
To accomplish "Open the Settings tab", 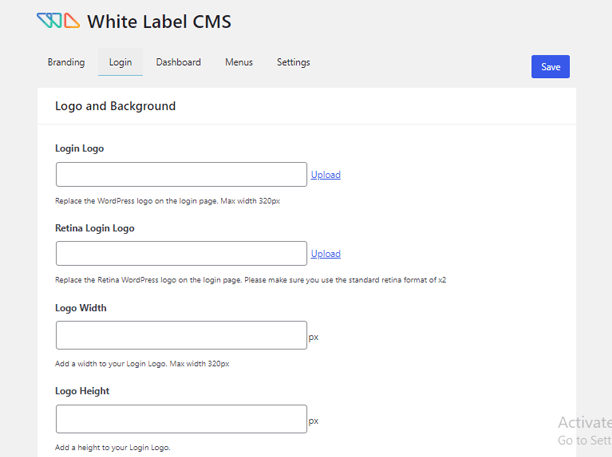I will pyautogui.click(x=293, y=62).
